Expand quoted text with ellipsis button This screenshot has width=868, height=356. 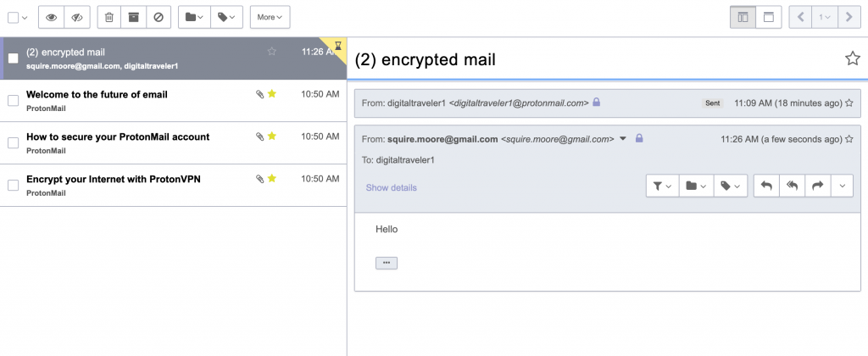[x=387, y=263]
